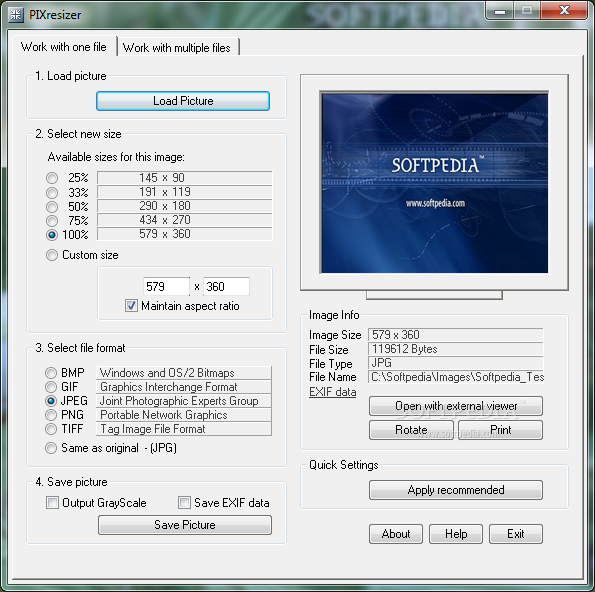Click the custom height field showing 360
Image resolution: width=595 pixels, height=592 pixels.
[226, 287]
